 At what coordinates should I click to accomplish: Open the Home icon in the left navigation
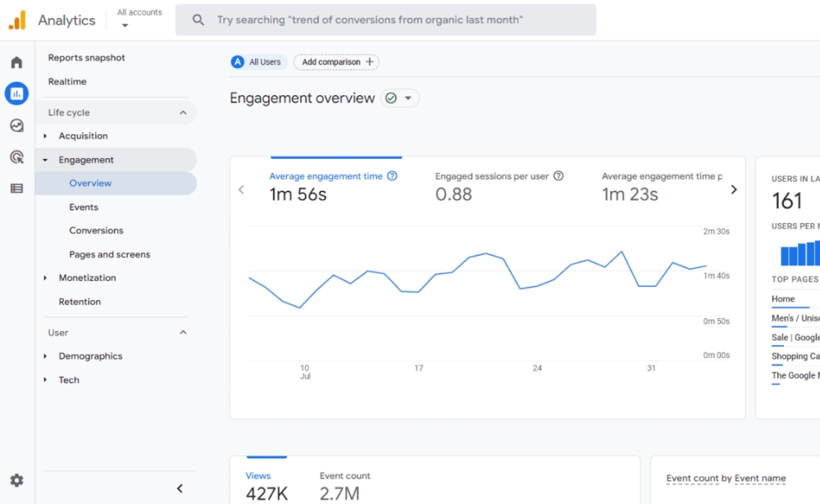(x=16, y=61)
